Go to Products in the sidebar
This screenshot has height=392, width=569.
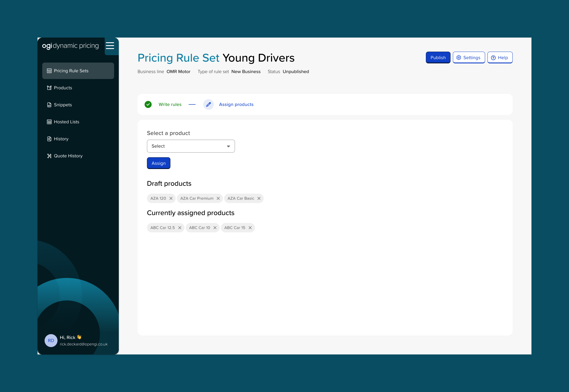click(x=63, y=88)
